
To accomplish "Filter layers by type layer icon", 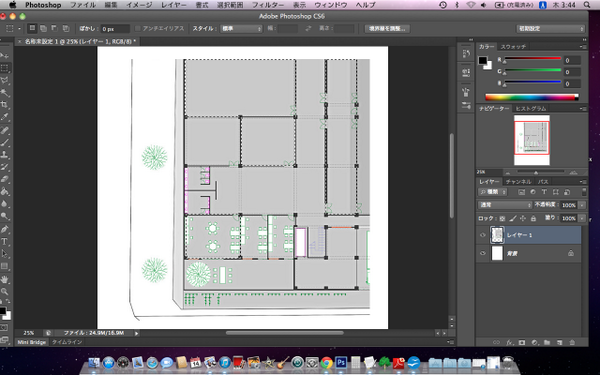I will [544, 192].
